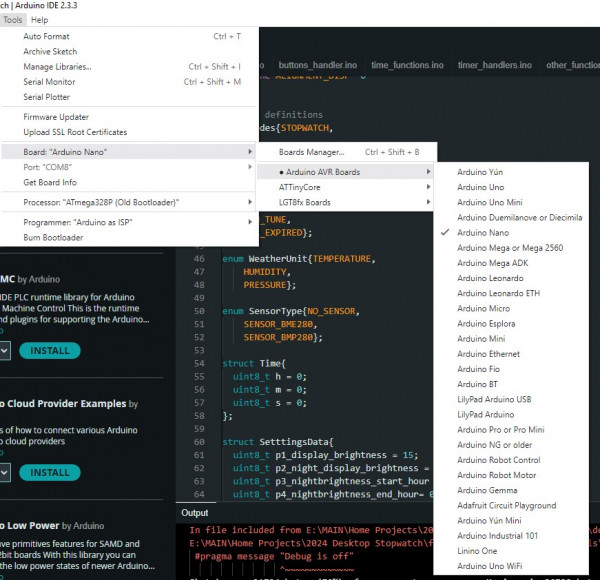Expand LGT8fx Boards submenu
600x580 pixels.
[346, 202]
